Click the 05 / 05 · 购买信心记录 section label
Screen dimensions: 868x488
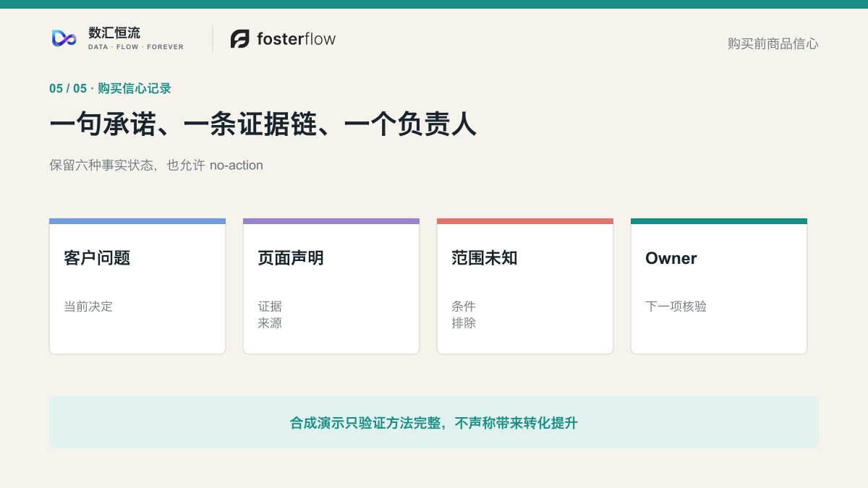(x=110, y=88)
